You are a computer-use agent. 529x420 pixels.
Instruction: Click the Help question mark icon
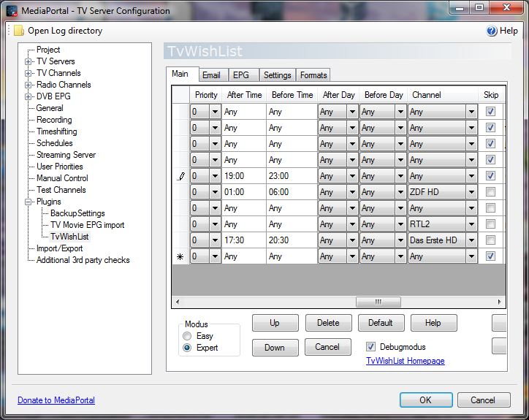[492, 31]
